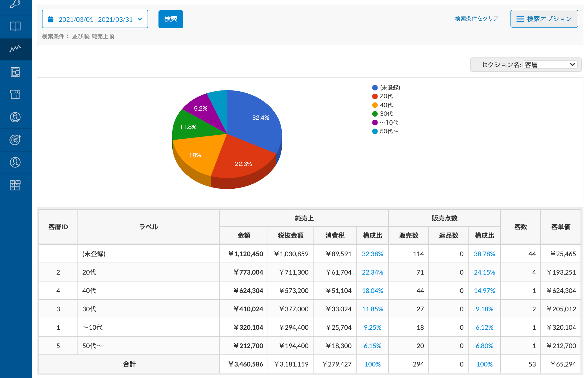This screenshot has width=588, height=378.
Task: Click the 32.38% link in (未登録) row
Action: [372, 254]
